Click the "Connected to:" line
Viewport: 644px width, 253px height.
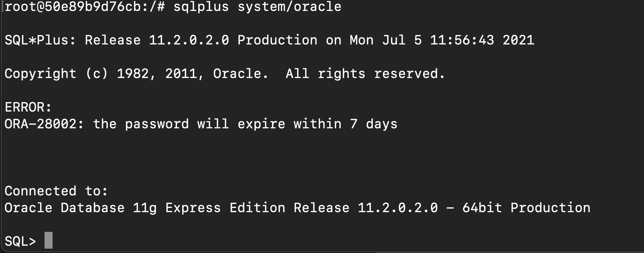pos(56,191)
